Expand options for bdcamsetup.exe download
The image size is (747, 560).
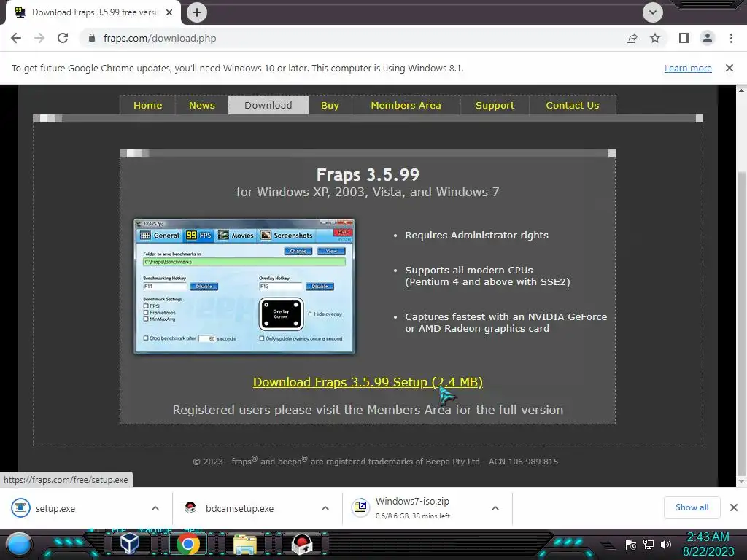(x=325, y=508)
